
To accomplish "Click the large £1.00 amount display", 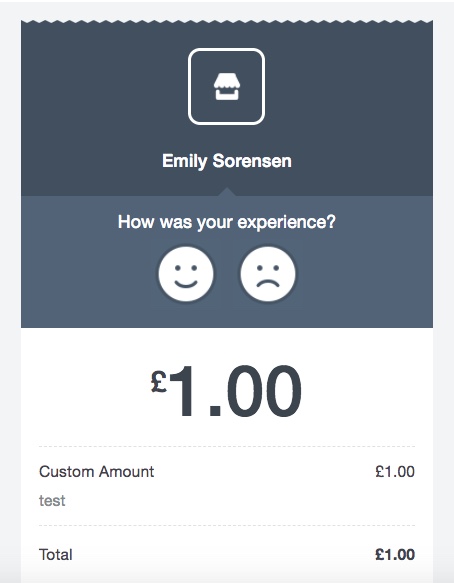I will point(226,392).
